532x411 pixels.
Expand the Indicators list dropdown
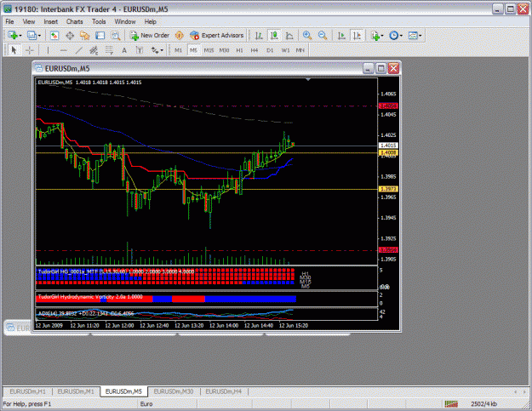pyautogui.click(x=382, y=36)
